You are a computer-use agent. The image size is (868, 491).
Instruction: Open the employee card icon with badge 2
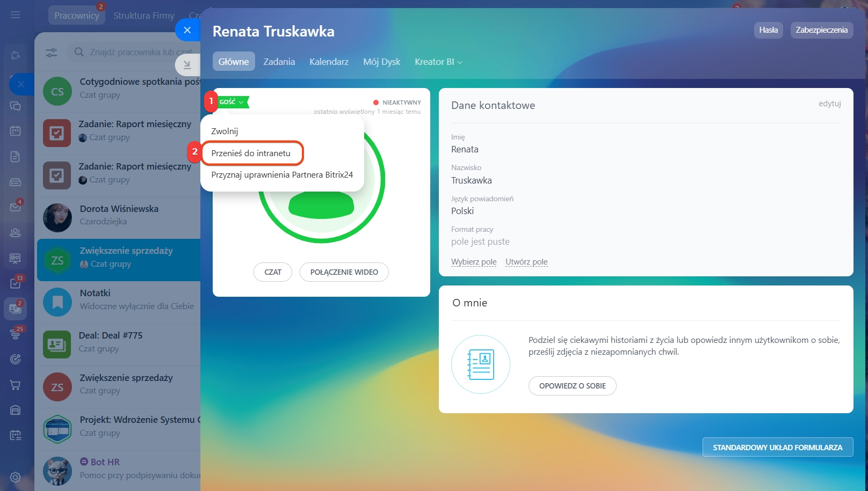[x=15, y=309]
